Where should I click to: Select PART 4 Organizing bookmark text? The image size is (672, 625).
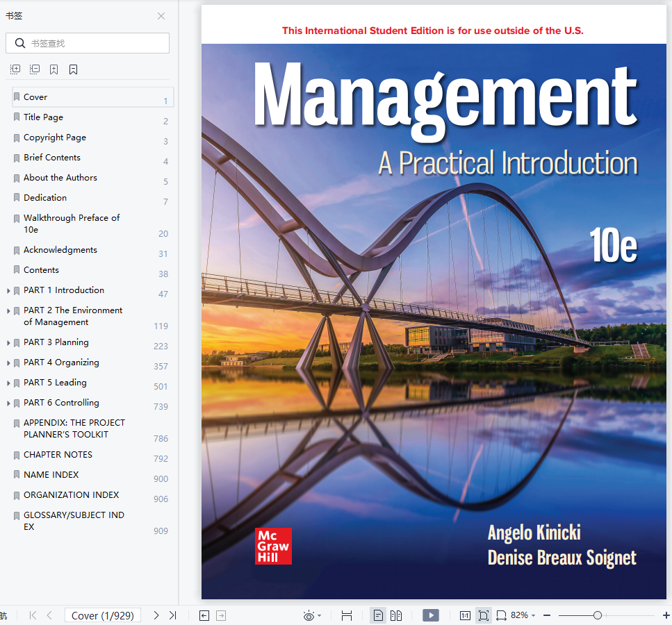click(x=61, y=362)
